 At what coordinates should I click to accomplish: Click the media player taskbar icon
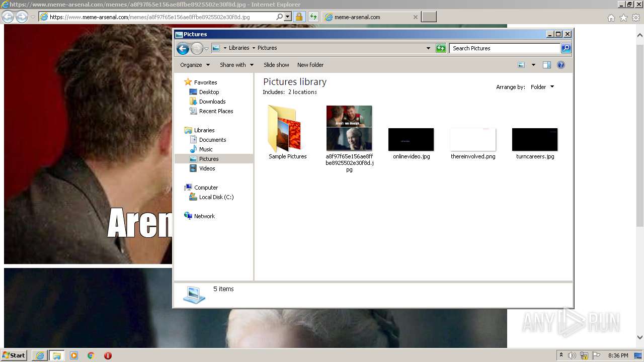[74, 355]
